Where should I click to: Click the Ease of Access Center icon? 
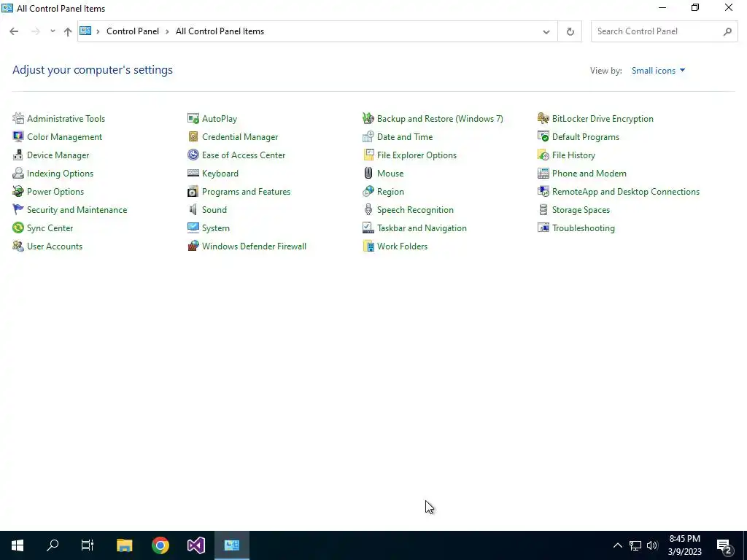(193, 155)
